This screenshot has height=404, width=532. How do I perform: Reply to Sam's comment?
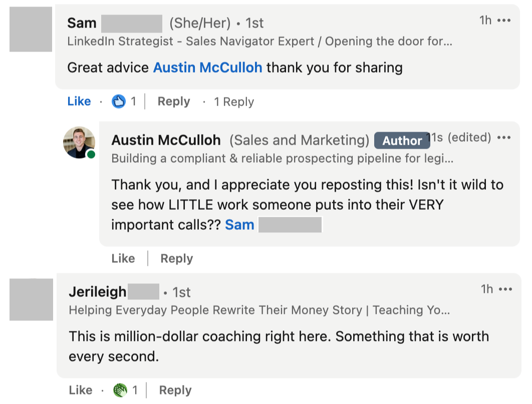[174, 101]
